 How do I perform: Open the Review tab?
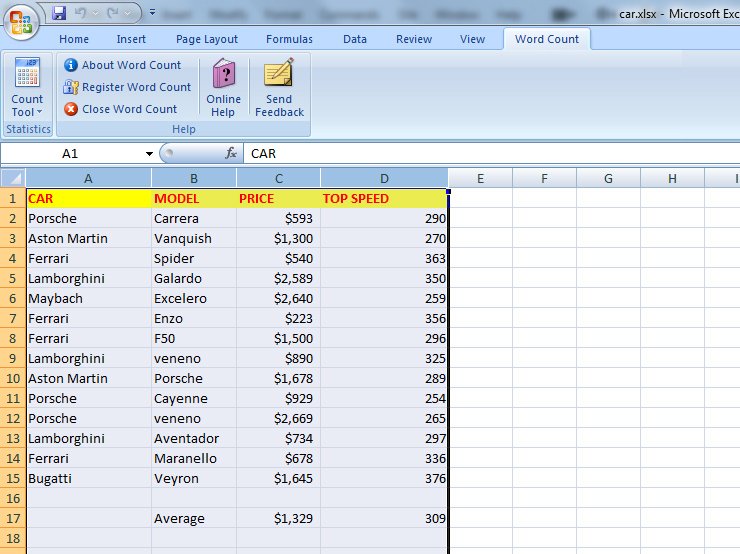pyautogui.click(x=414, y=39)
